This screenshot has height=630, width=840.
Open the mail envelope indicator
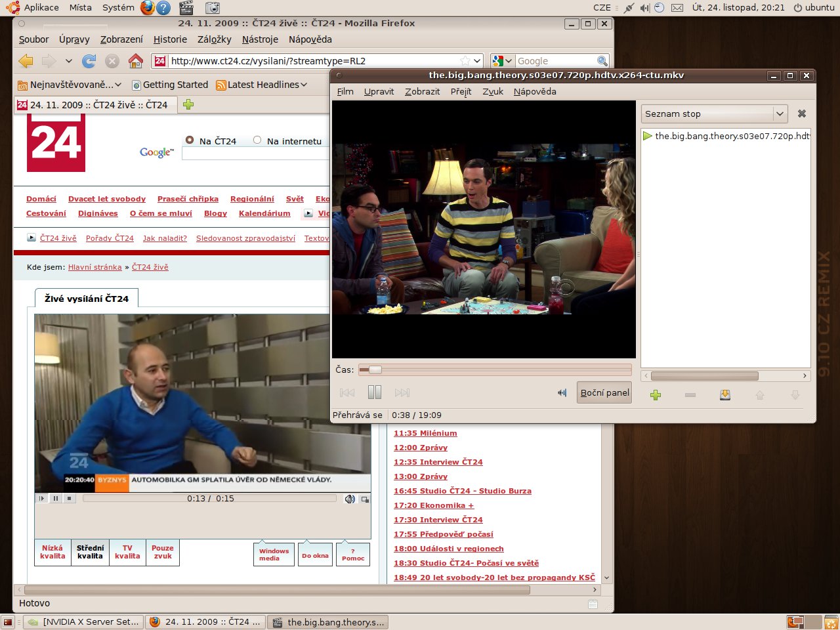click(677, 8)
